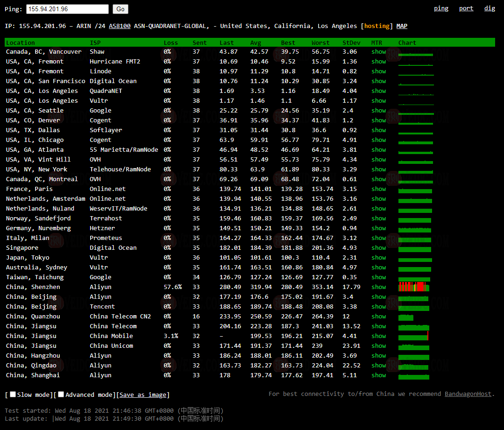
Task: Click the Loss column header
Action: tap(170, 42)
